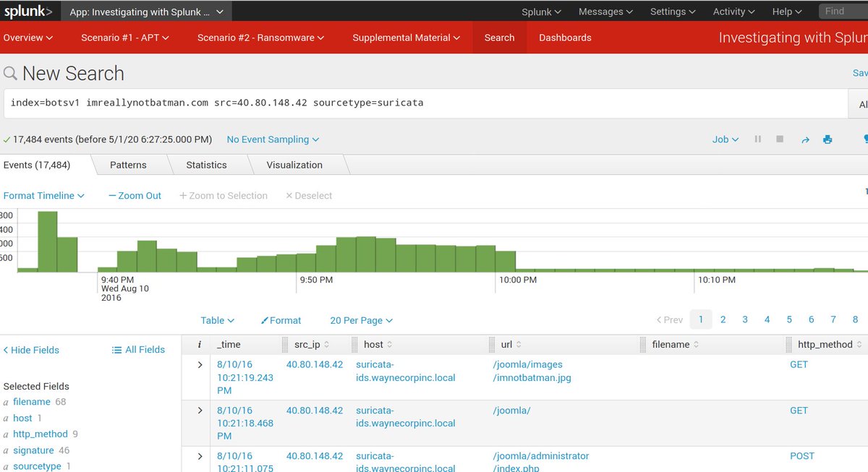Expand event row at 10:21:19.243 PM
The width and height of the screenshot is (868, 472).
pos(200,364)
